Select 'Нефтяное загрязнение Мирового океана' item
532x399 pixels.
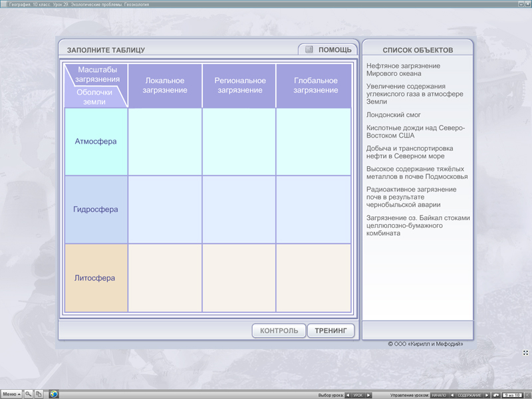pyautogui.click(x=403, y=70)
